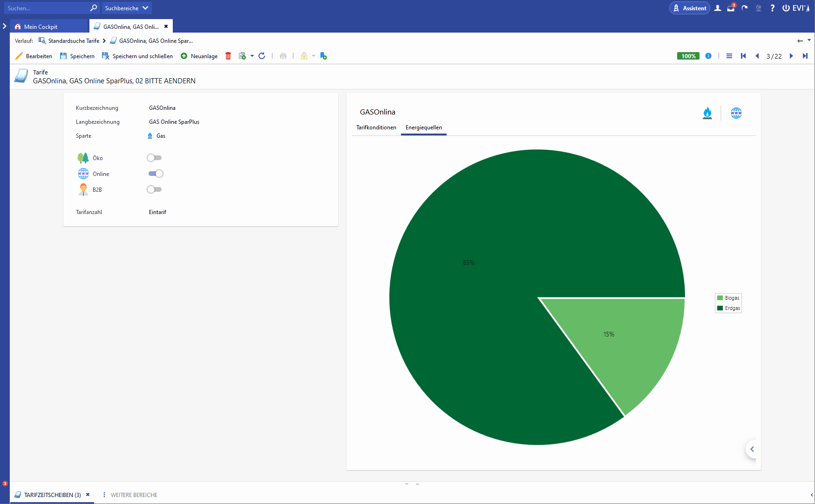815x504 pixels.
Task: Click the red trash delete icon
Action: coord(228,56)
